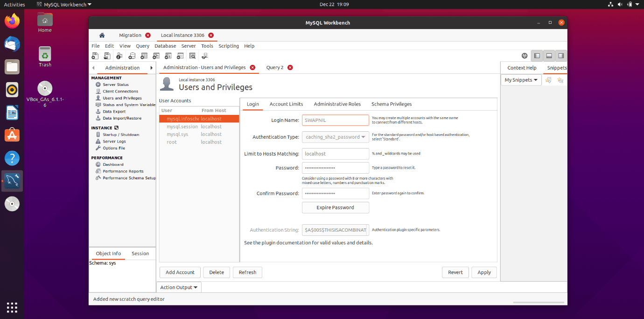Image resolution: width=644 pixels, height=319 pixels.
Task: Open the Authentication Type dropdown
Action: [335, 137]
